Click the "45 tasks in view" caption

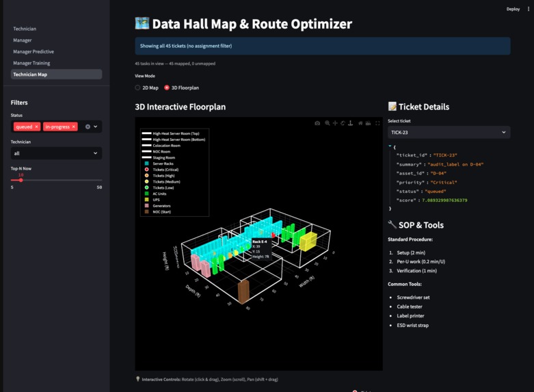click(175, 64)
